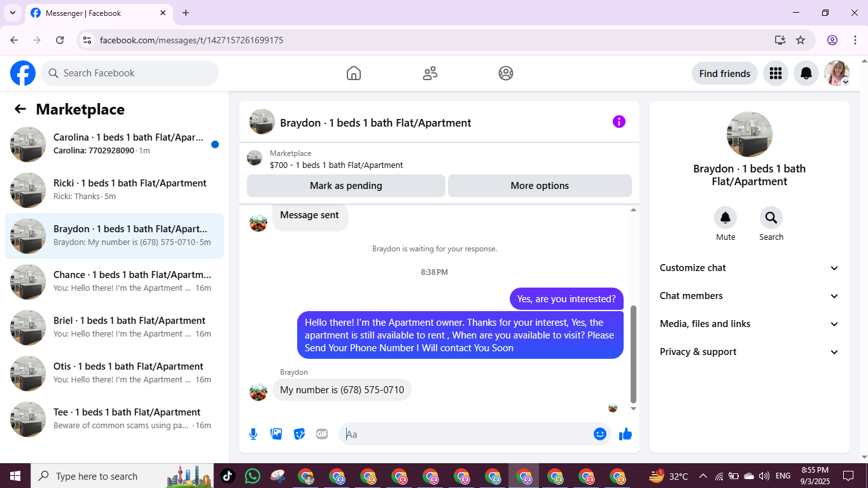Open TikTok from the taskbar
The width and height of the screenshot is (868, 488).
(228, 476)
